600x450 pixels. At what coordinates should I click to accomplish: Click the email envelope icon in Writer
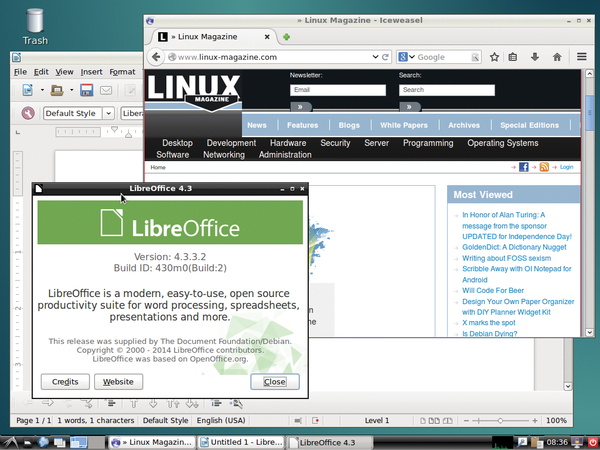pos(106,90)
